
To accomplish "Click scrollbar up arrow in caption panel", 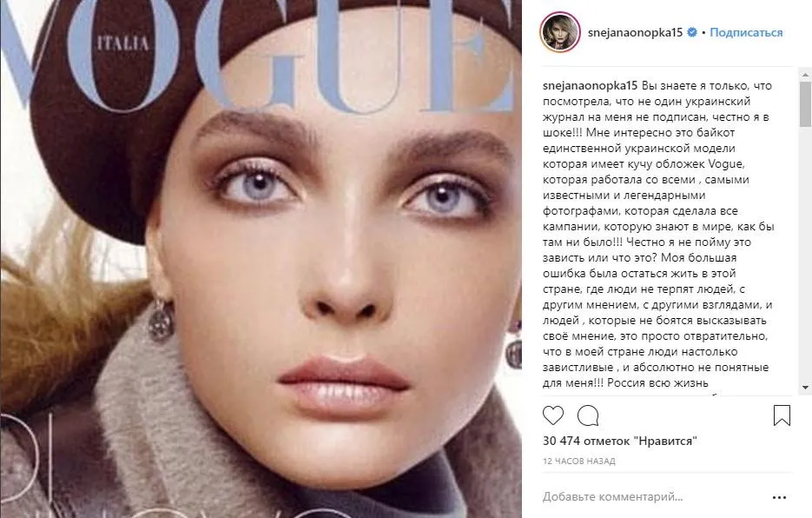I will (805, 75).
